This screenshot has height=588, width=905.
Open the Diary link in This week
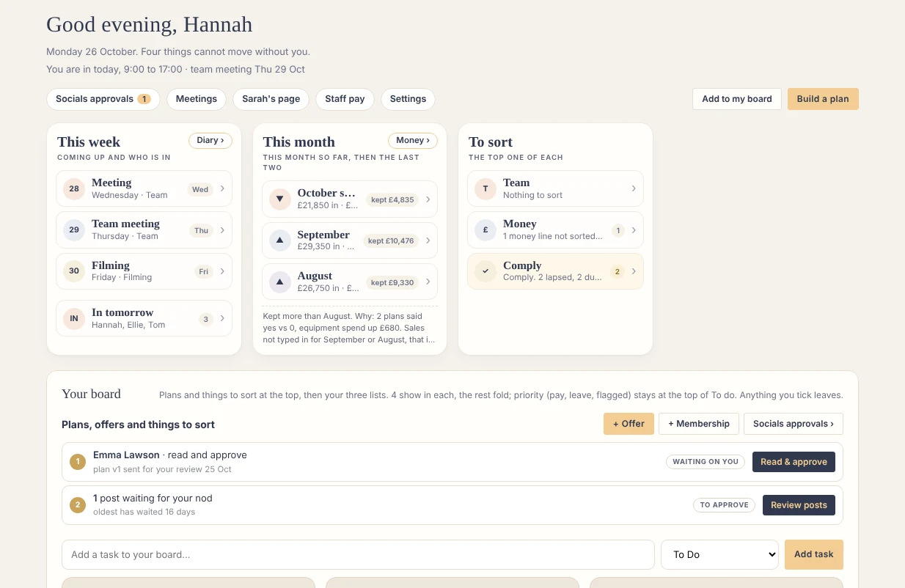(x=210, y=140)
